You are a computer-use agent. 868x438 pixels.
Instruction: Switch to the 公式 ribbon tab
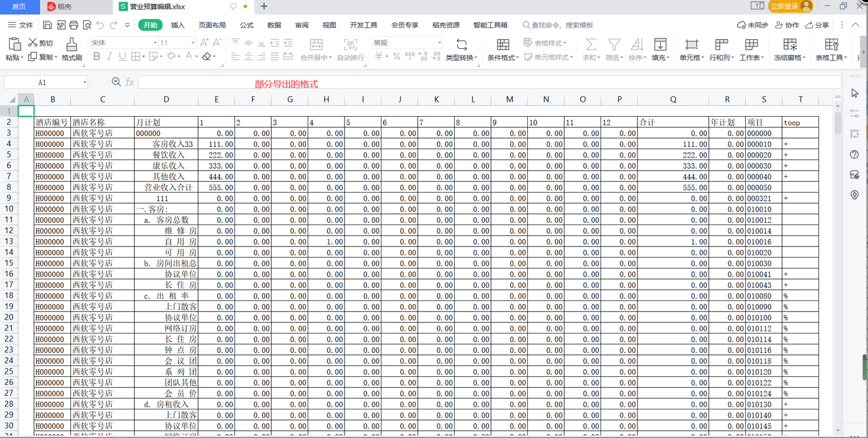pyautogui.click(x=247, y=25)
